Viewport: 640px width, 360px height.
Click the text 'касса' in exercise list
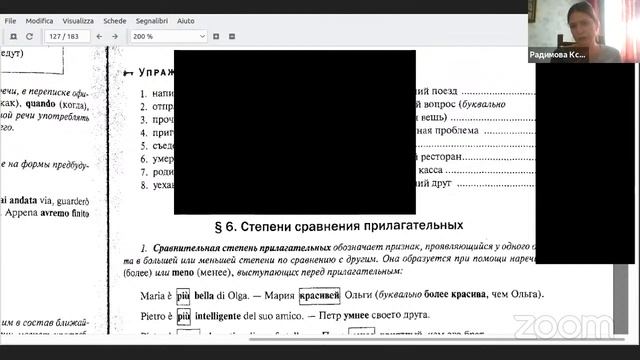[431, 170]
